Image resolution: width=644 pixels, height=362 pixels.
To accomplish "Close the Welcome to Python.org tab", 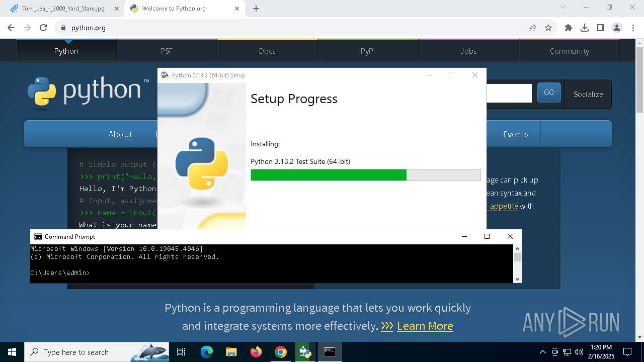I will coord(237,9).
